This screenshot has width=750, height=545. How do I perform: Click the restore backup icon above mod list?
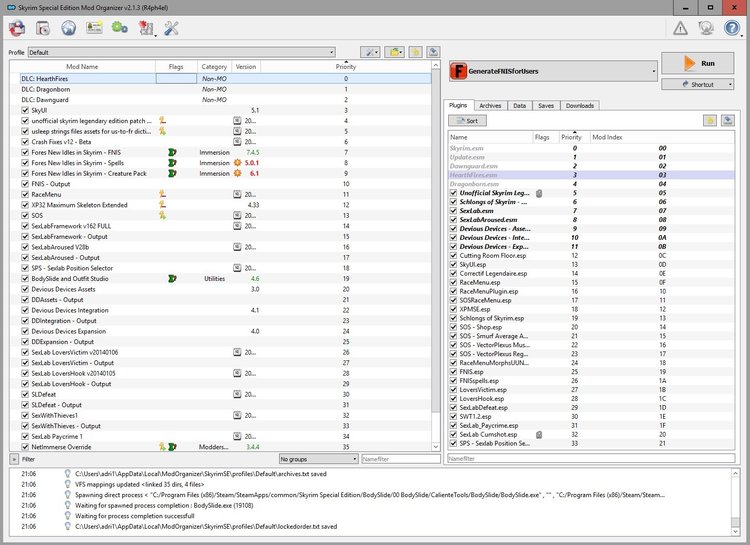point(415,52)
